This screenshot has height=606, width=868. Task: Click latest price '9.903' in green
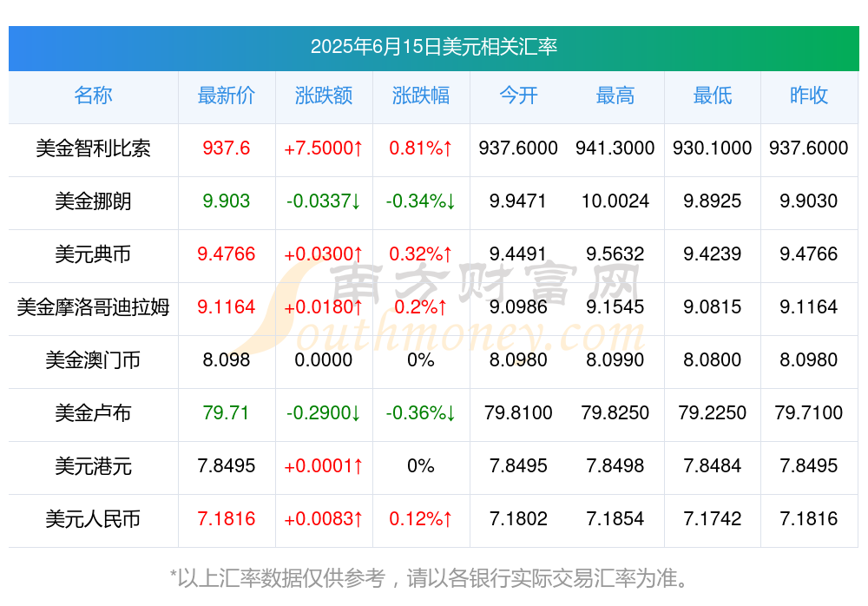226,201
